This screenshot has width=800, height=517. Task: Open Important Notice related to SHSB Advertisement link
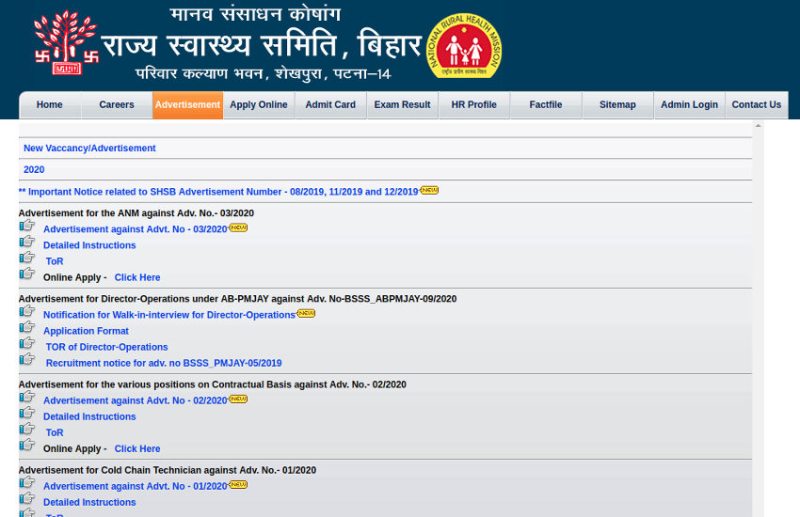pyautogui.click(x=218, y=192)
